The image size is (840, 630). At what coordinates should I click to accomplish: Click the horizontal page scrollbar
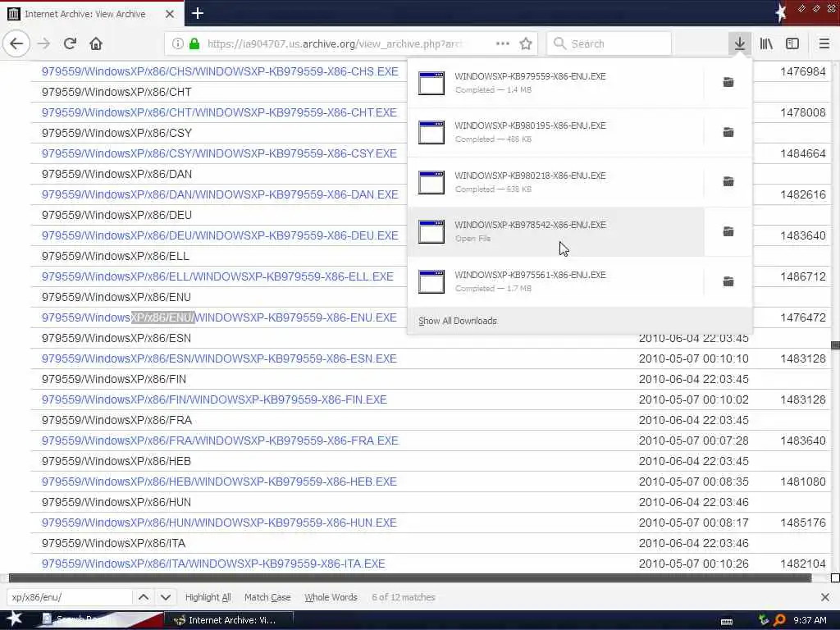point(410,577)
